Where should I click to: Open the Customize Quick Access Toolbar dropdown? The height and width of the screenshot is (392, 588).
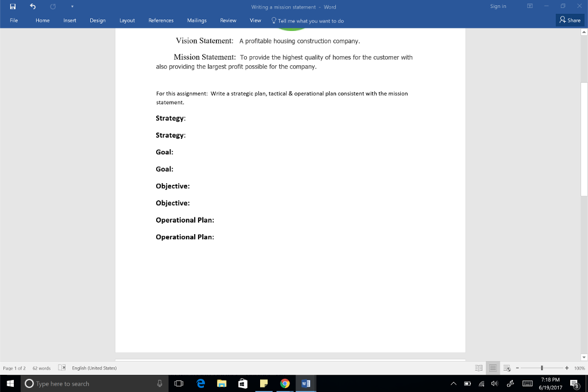coord(72,7)
